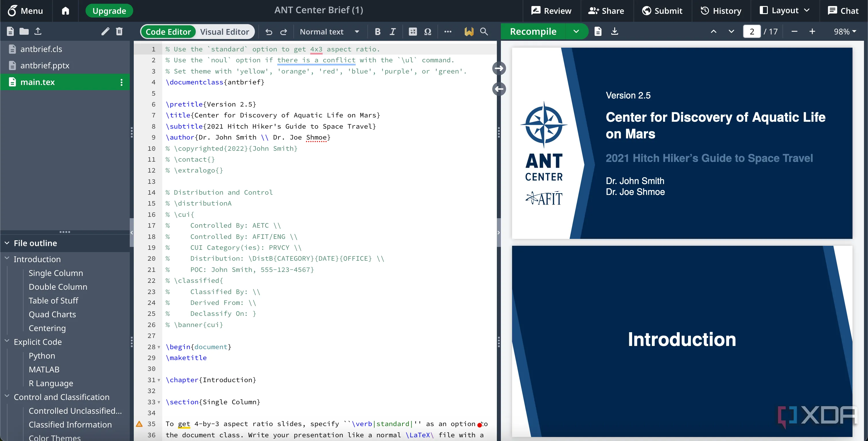Open the Share dialog
The width and height of the screenshot is (868, 441).
pyautogui.click(x=606, y=11)
